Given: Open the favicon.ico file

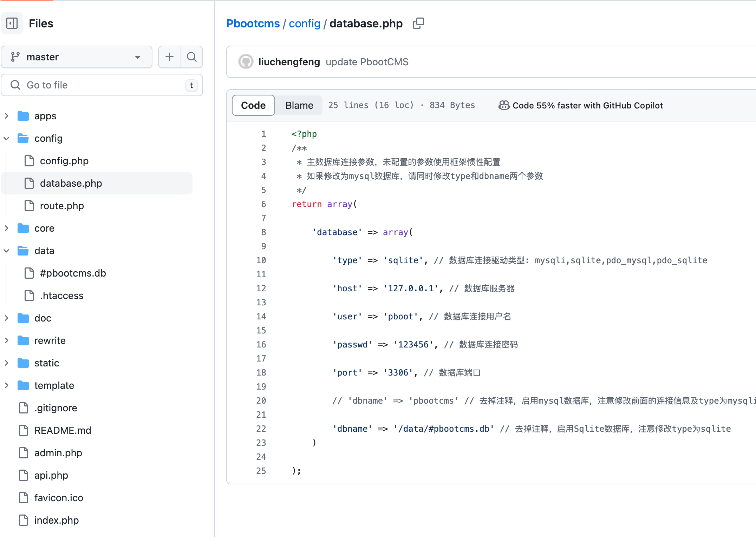Looking at the screenshot, I should (59, 498).
